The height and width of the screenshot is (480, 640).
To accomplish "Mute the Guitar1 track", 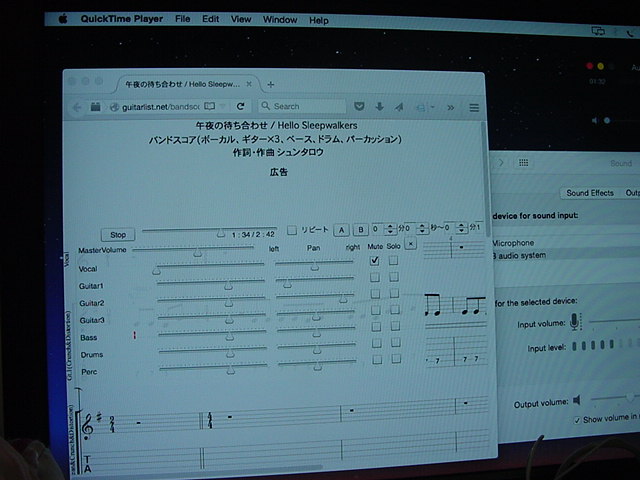I will pos(375,277).
